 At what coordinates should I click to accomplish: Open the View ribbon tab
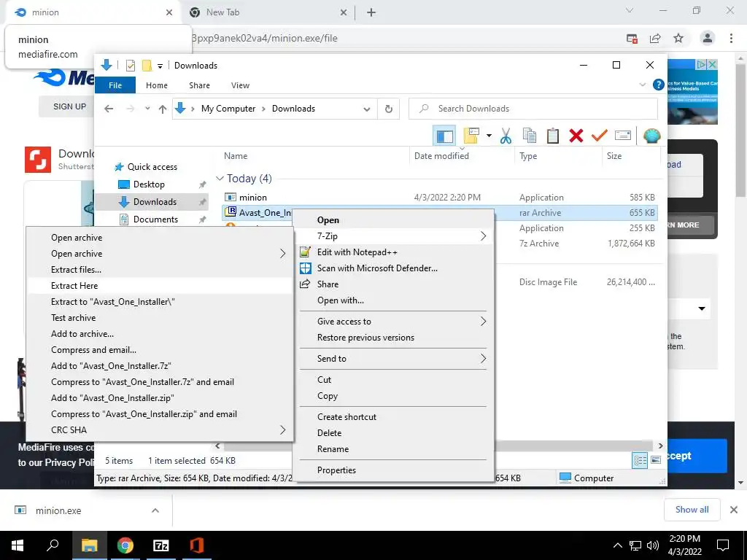click(240, 85)
